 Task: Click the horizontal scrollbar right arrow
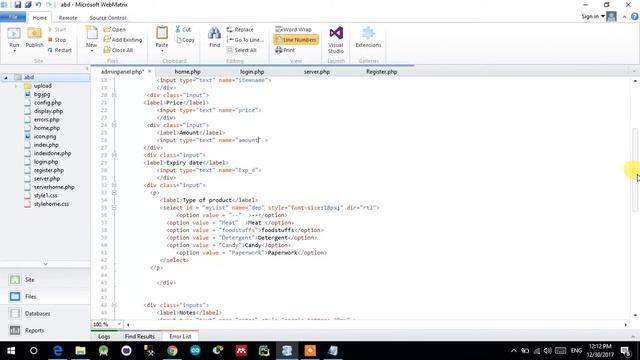click(x=625, y=324)
